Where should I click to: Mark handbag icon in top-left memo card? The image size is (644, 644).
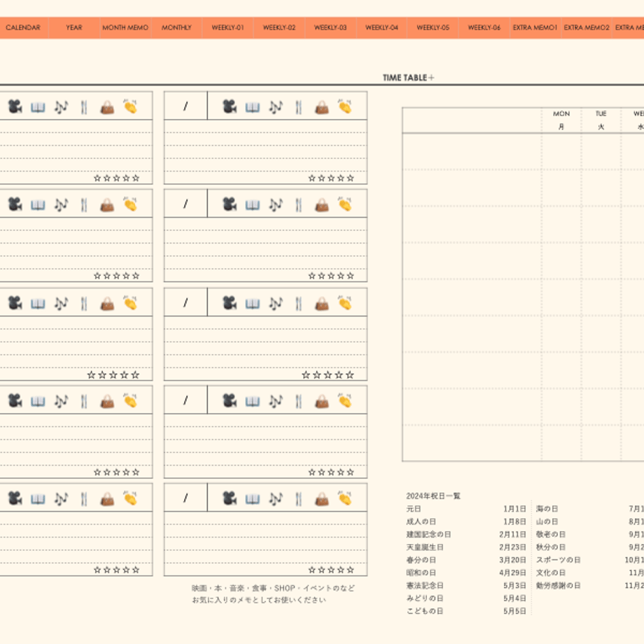point(108,108)
